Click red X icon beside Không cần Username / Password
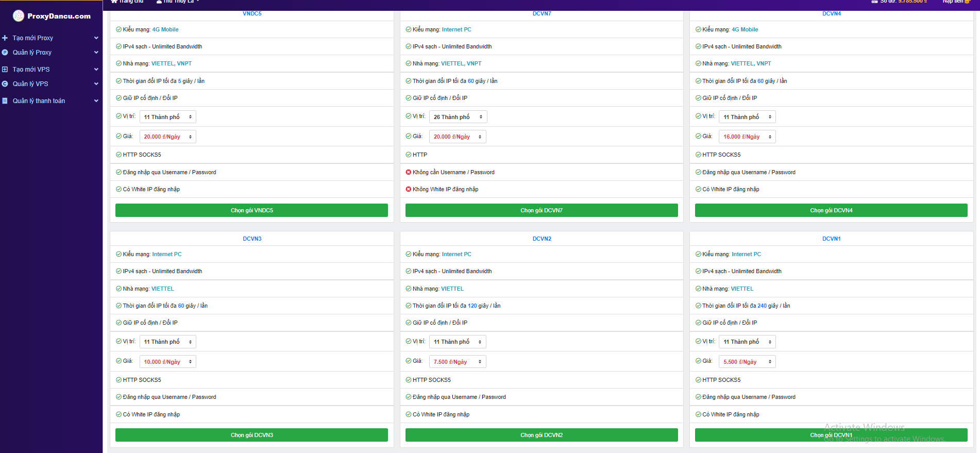This screenshot has width=980, height=453. [409, 172]
